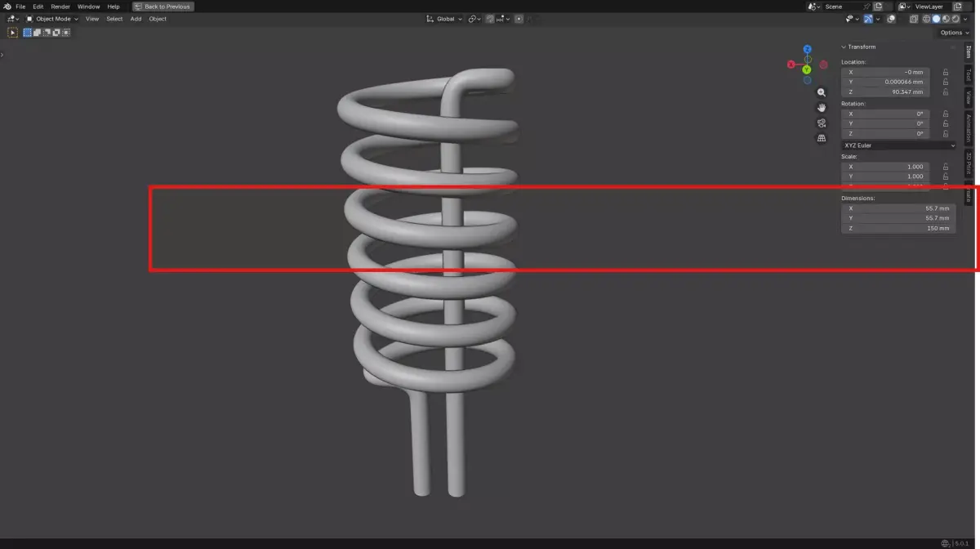The width and height of the screenshot is (980, 549).
Task: Click the new scene icon next to Scene
Action: pos(877,7)
